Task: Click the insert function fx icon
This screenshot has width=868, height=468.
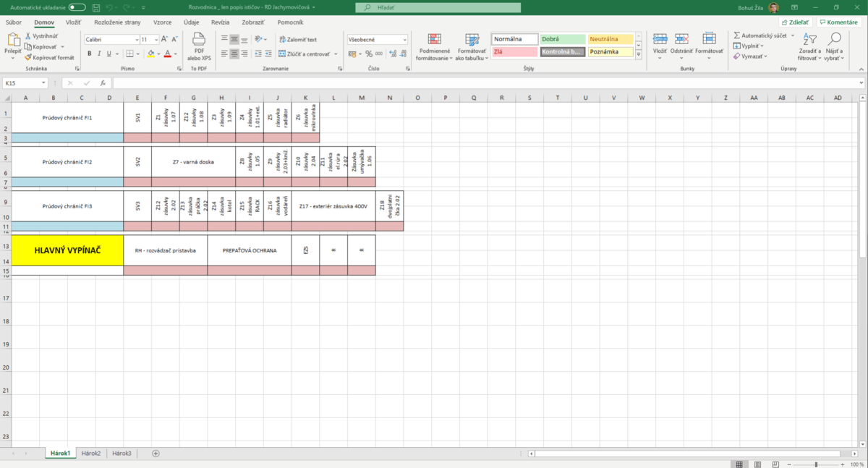Action: coord(103,83)
